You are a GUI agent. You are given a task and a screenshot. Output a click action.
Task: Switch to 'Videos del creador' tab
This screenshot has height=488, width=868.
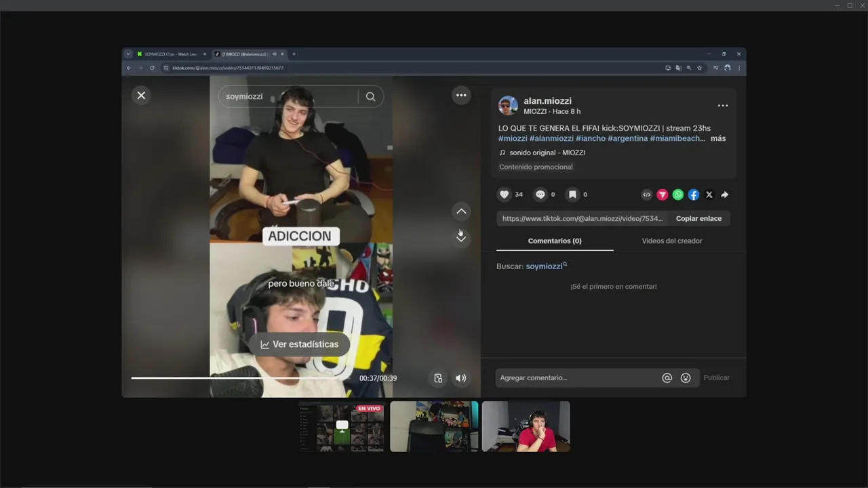[672, 241]
